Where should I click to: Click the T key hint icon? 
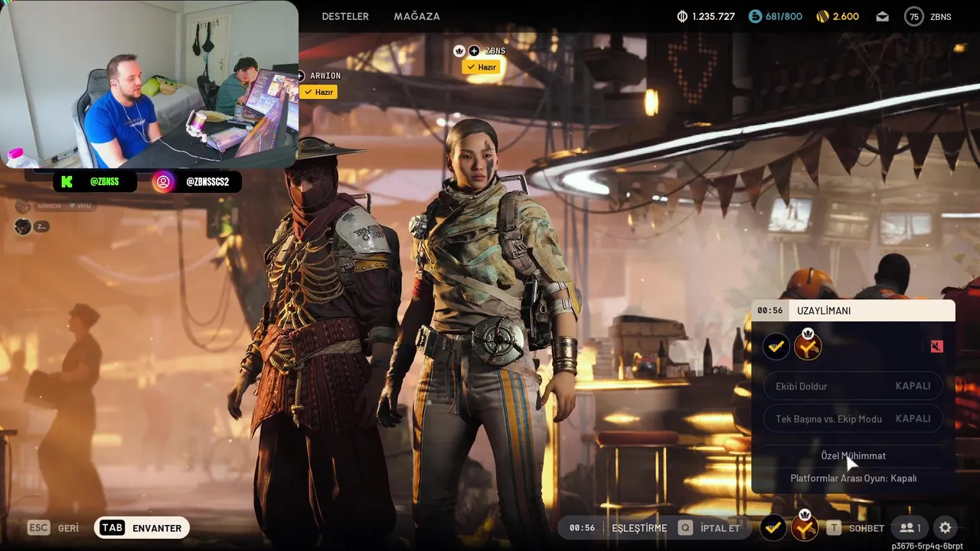point(834,527)
